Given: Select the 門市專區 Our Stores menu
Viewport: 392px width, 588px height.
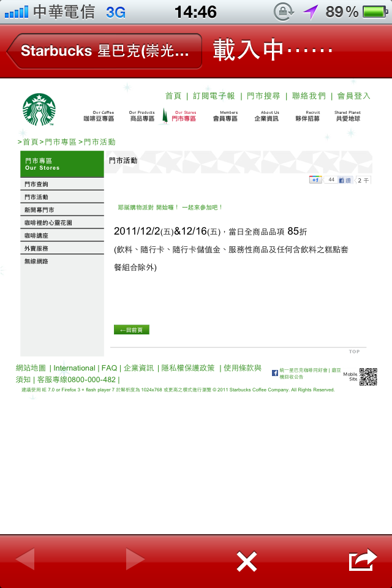Looking at the screenshot, I should (184, 116).
